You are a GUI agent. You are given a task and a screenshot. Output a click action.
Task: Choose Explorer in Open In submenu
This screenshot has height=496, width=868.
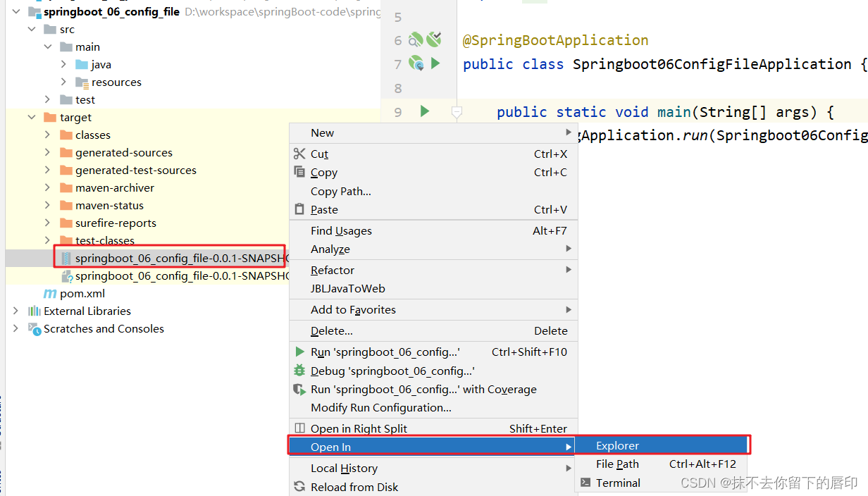(661, 445)
